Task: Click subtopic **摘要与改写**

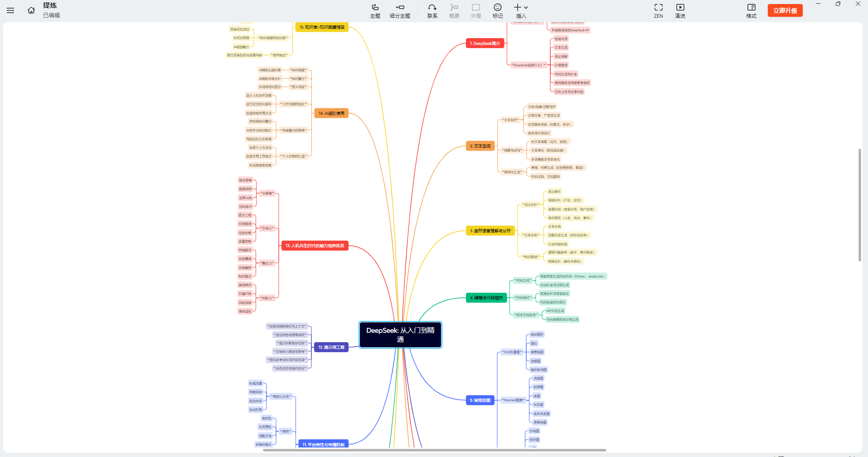Action: click(x=512, y=151)
